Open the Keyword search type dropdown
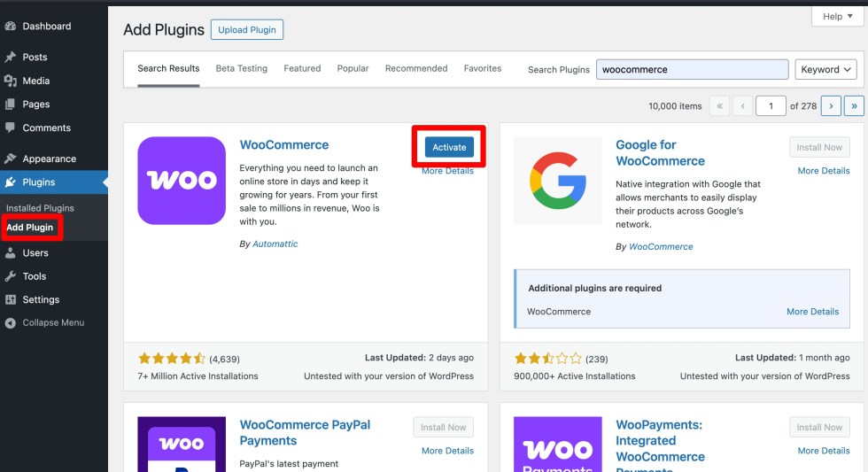 click(825, 69)
